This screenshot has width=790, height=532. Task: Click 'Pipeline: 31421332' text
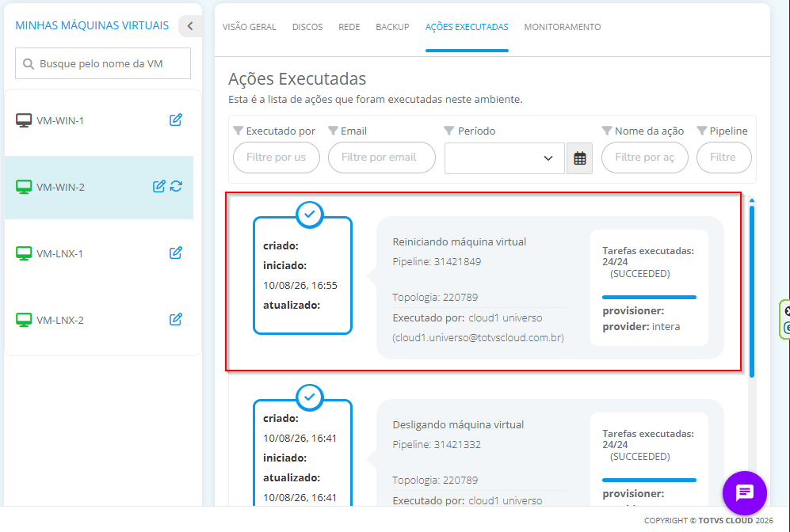coord(437,445)
